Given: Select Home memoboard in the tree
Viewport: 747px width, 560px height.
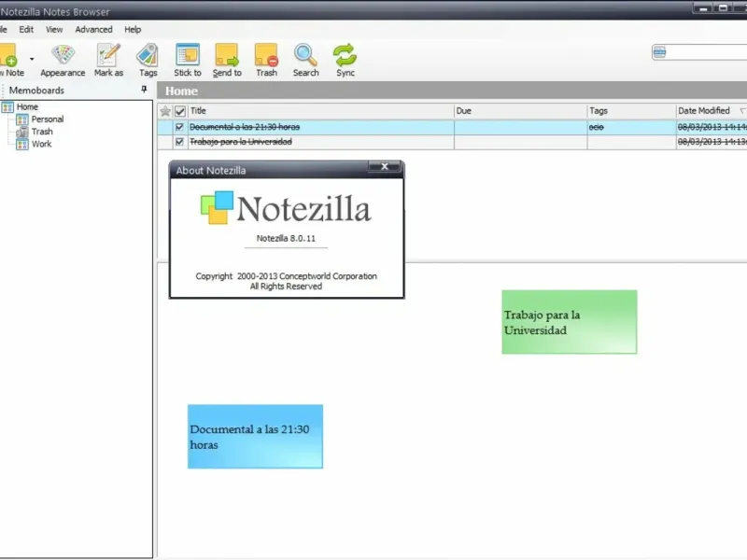Looking at the screenshot, I should pyautogui.click(x=27, y=106).
